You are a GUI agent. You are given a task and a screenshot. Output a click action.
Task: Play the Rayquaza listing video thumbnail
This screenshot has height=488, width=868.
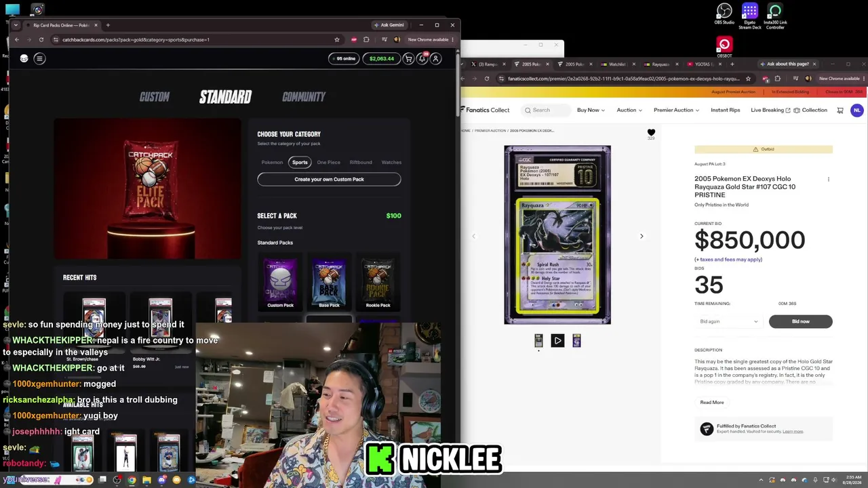pos(557,341)
